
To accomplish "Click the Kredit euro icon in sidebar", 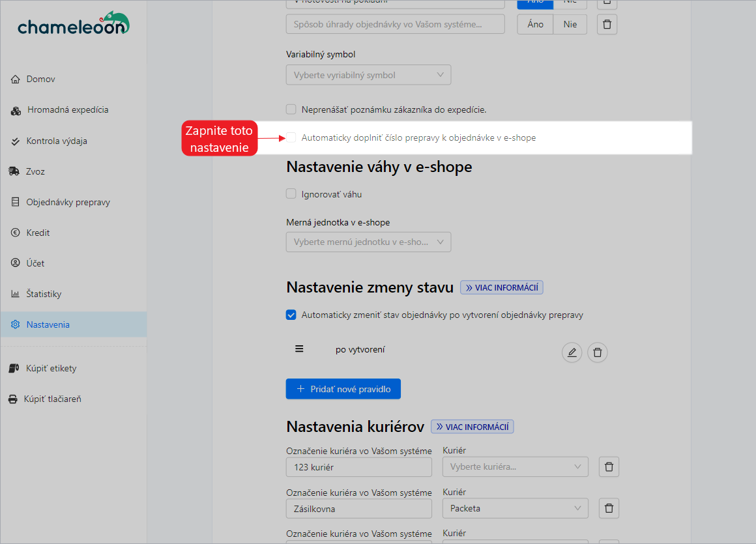I will 16,233.
